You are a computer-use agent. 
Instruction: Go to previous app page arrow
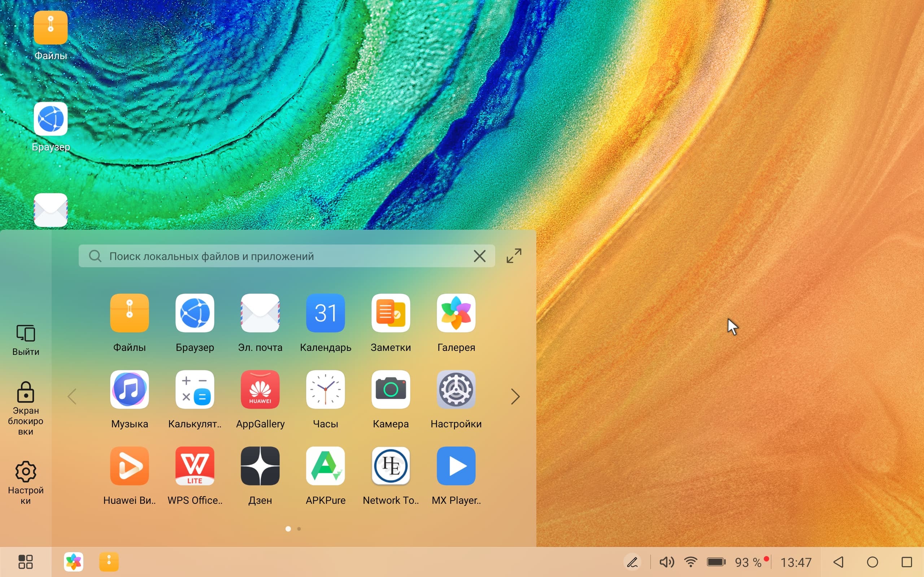coord(72,396)
